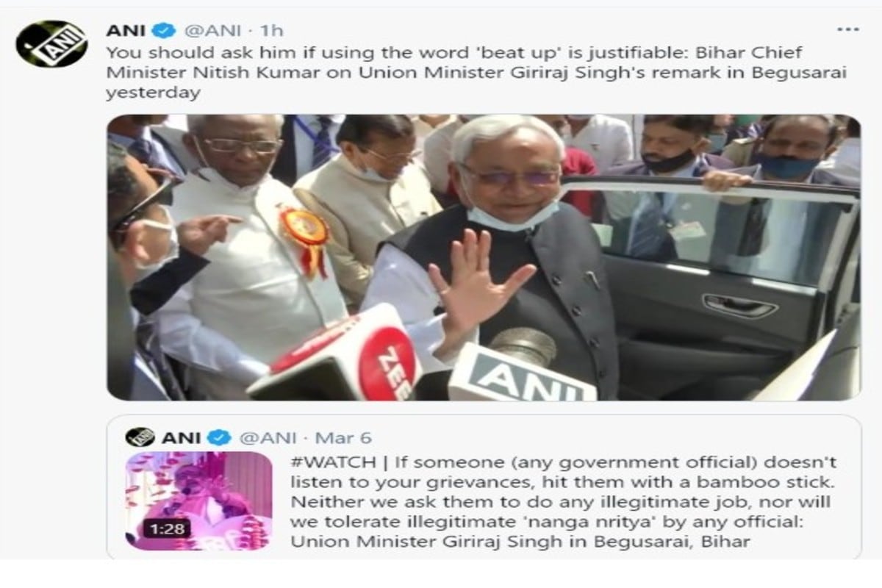
Task: Open the tweet via the 1h timestamp
Action: [x=272, y=31]
